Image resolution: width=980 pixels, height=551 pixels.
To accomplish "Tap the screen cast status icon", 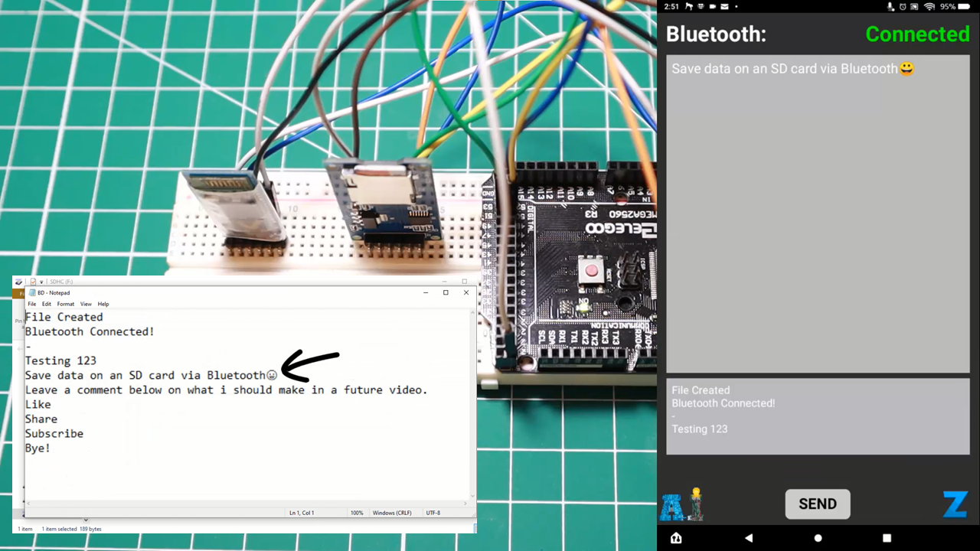I will pos(914,6).
